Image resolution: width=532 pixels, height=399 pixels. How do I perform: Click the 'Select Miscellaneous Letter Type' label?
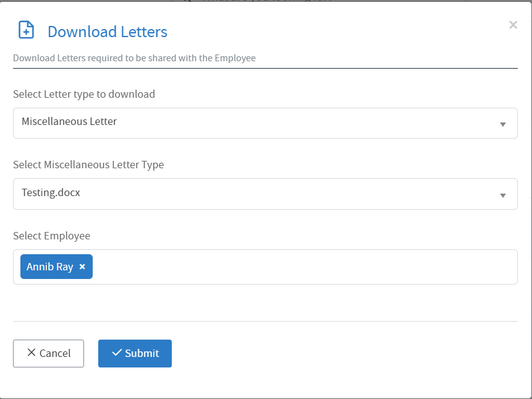[88, 165]
